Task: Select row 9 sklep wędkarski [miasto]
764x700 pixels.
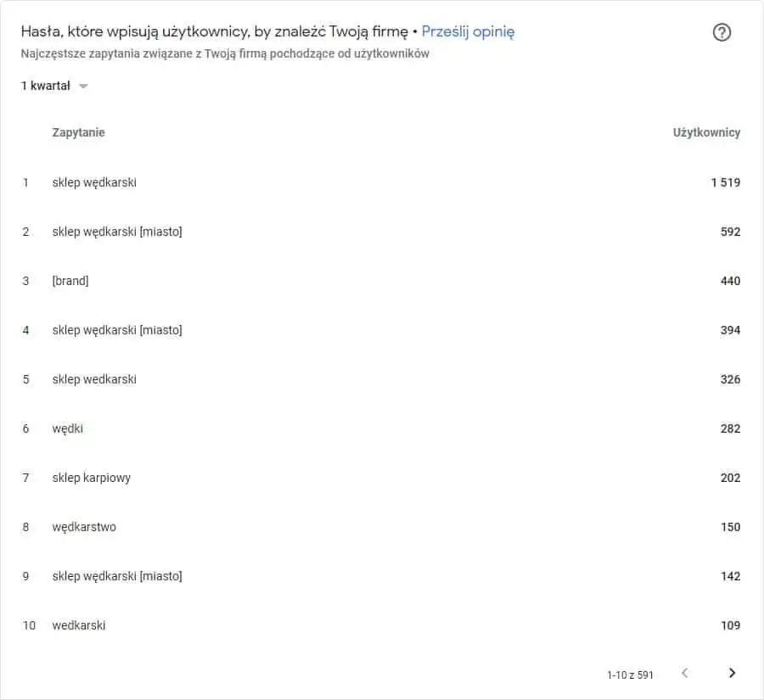Action: pyautogui.click(x=380, y=576)
